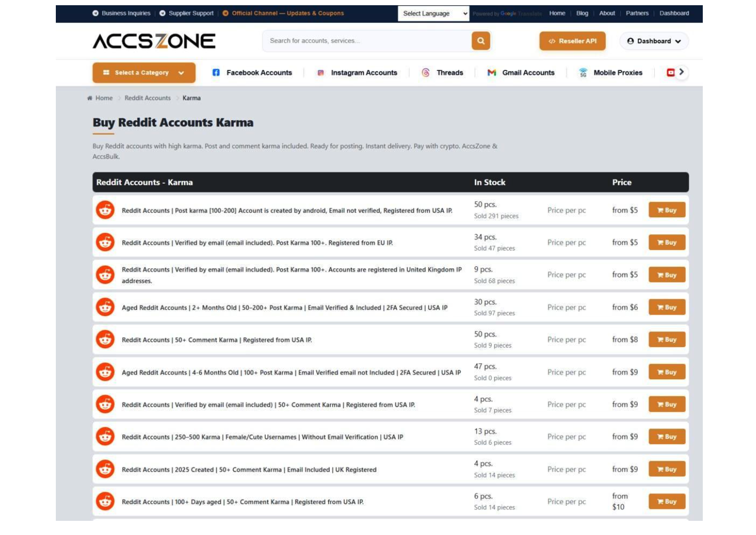Click the Mobile Proxies 5G icon
The image size is (756, 535).
click(583, 73)
